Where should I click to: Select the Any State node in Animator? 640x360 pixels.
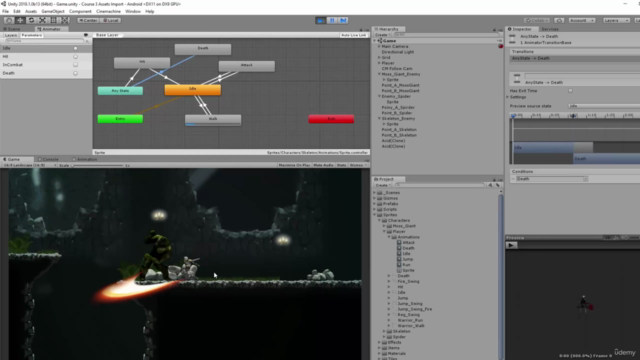(x=120, y=91)
